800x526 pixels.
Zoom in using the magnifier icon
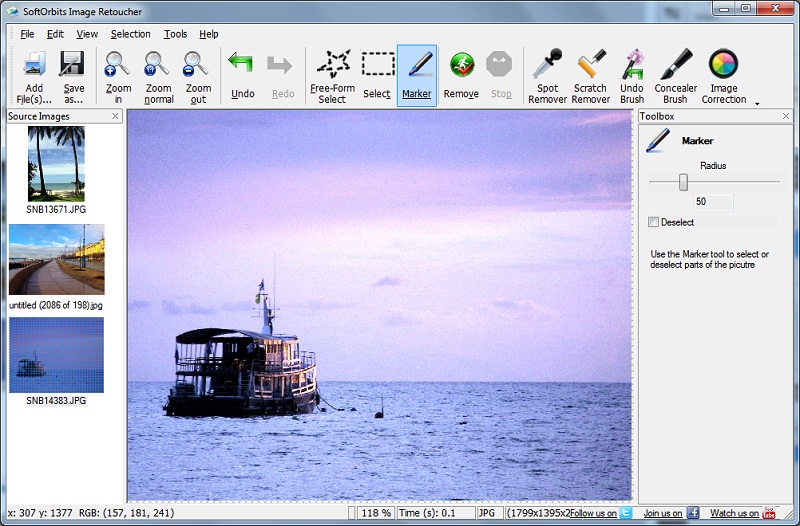point(117,64)
